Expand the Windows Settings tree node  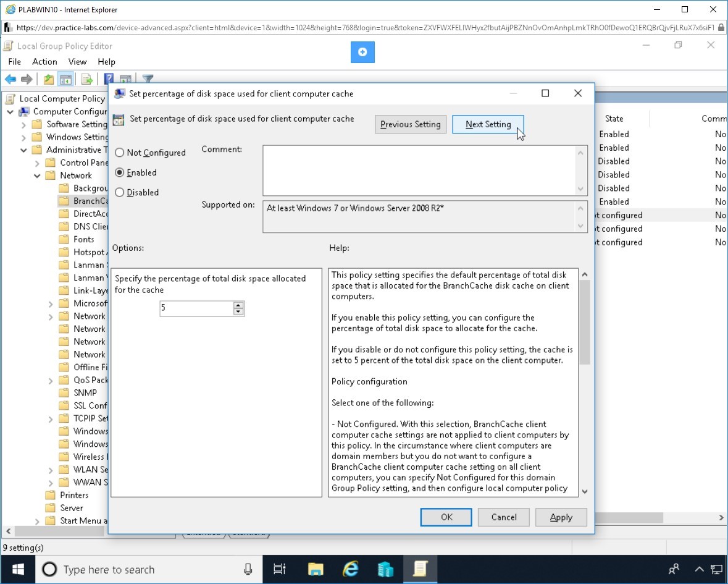coord(23,137)
